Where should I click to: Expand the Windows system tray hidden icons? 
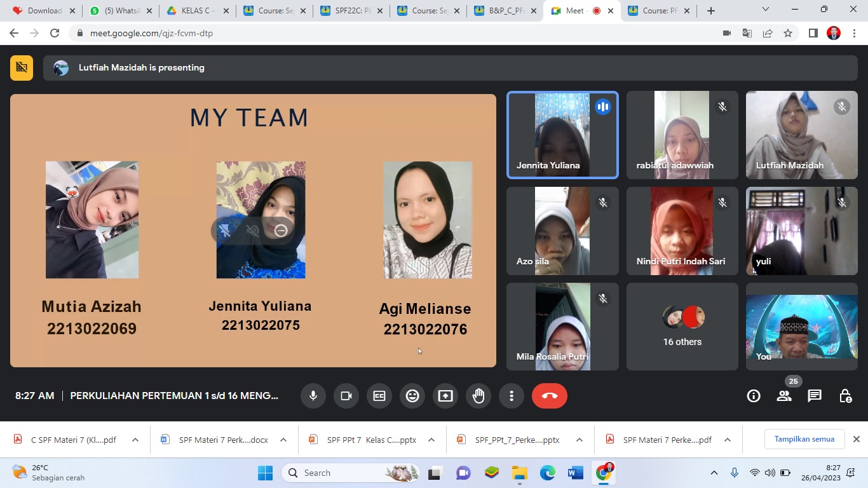(x=714, y=473)
